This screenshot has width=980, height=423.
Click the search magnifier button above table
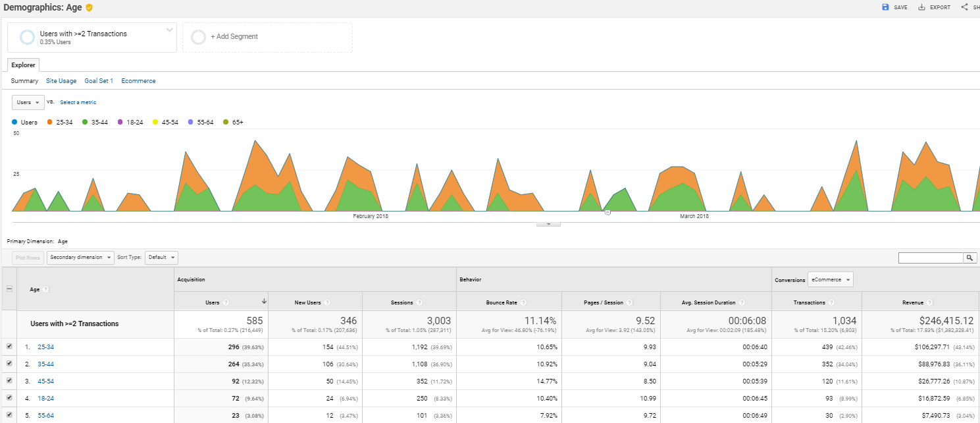970,258
